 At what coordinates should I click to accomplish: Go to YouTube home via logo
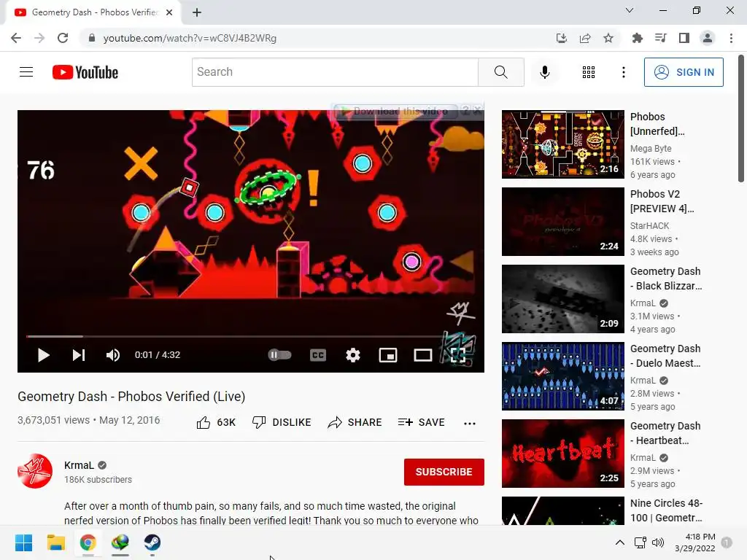tap(85, 72)
